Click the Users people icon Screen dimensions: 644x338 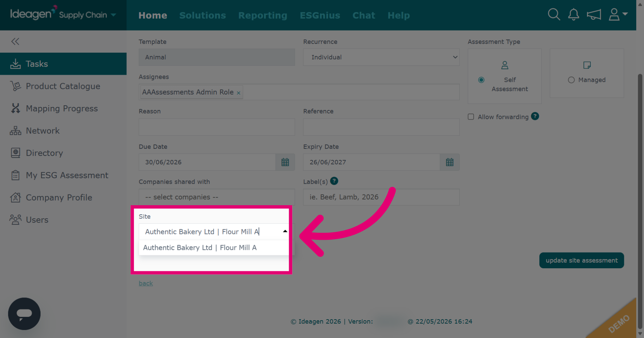pos(15,220)
